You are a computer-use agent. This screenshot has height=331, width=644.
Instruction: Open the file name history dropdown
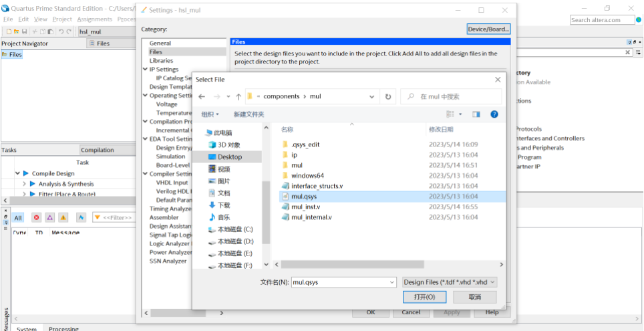[x=391, y=282]
